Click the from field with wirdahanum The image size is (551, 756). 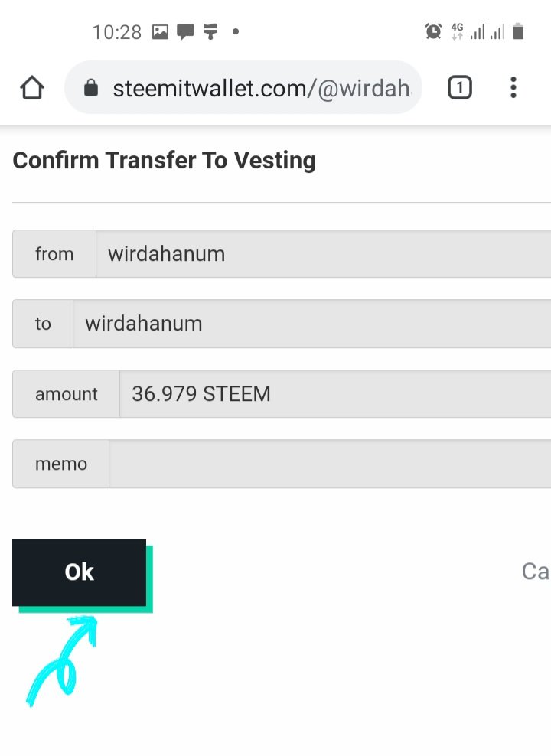click(282, 253)
